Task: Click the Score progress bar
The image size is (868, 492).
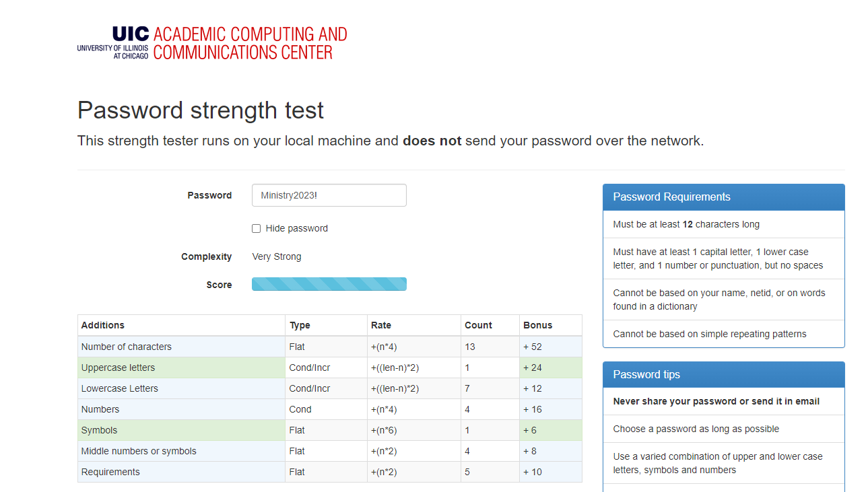Action: point(329,283)
